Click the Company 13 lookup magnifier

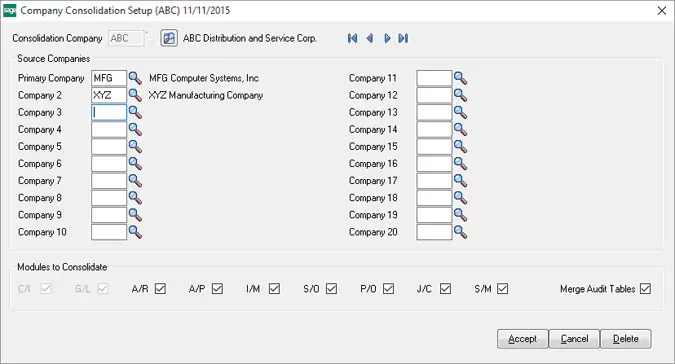point(461,112)
